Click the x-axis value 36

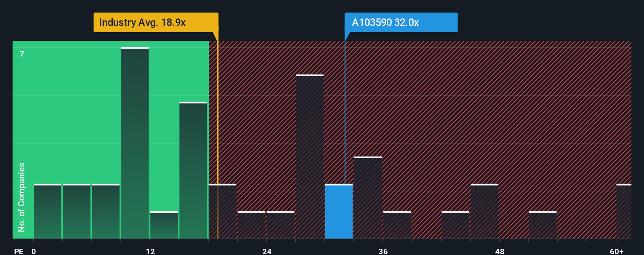point(383,251)
